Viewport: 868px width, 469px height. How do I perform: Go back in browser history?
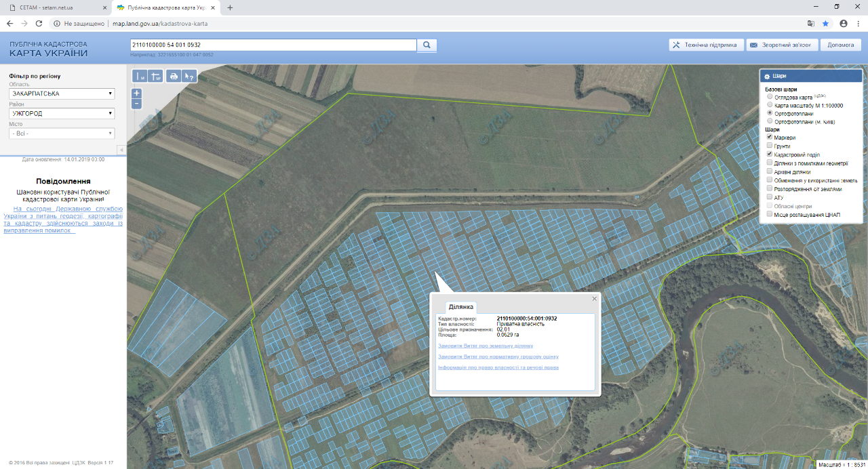click(9, 23)
